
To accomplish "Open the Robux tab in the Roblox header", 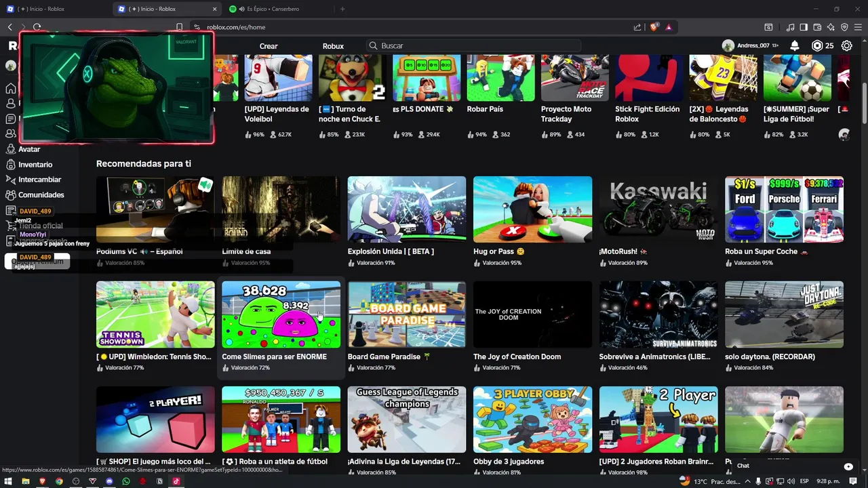I will (x=333, y=46).
